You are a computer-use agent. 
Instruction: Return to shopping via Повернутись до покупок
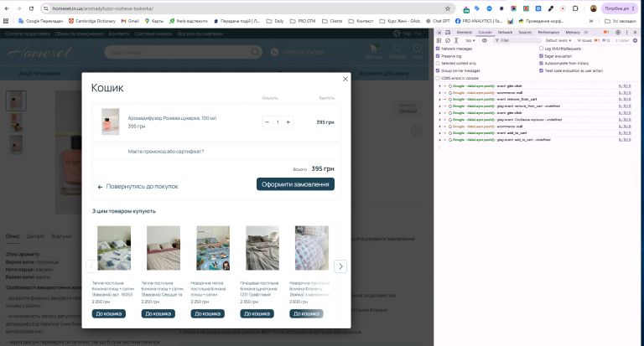[x=138, y=186]
